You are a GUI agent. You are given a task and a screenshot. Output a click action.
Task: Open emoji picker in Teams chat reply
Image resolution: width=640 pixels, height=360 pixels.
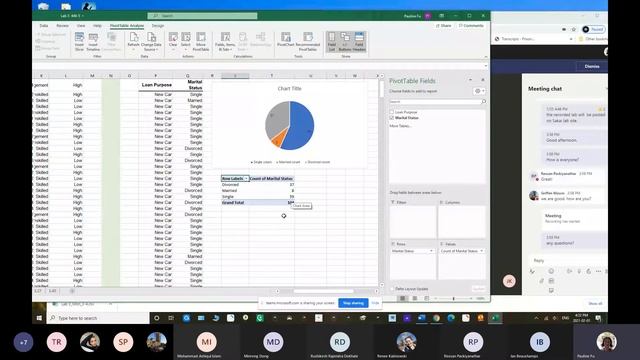tap(551, 271)
